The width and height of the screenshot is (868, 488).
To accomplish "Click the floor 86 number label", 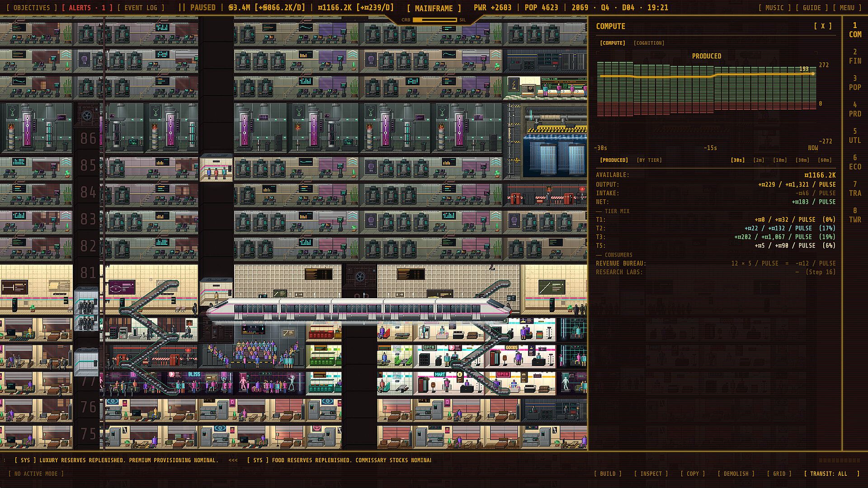I will click(x=88, y=138).
